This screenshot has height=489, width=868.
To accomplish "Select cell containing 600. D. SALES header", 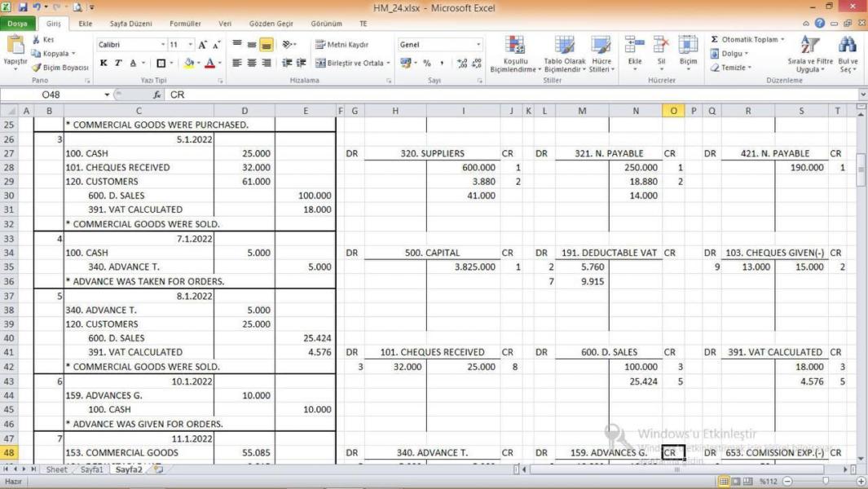I will coord(609,352).
